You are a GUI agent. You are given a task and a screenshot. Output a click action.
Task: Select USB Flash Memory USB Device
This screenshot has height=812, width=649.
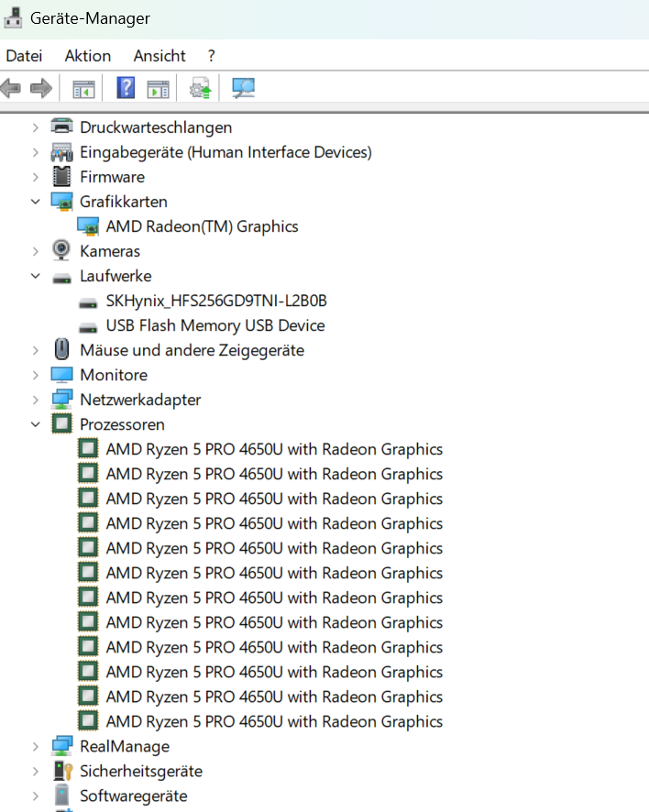[215, 325]
